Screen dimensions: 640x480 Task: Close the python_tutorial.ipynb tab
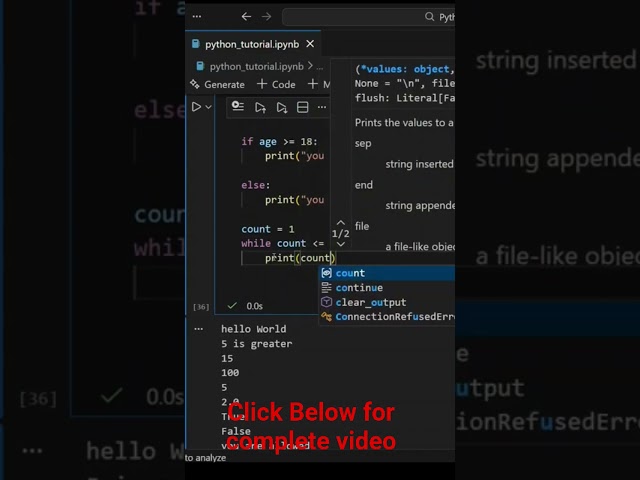coord(310,44)
